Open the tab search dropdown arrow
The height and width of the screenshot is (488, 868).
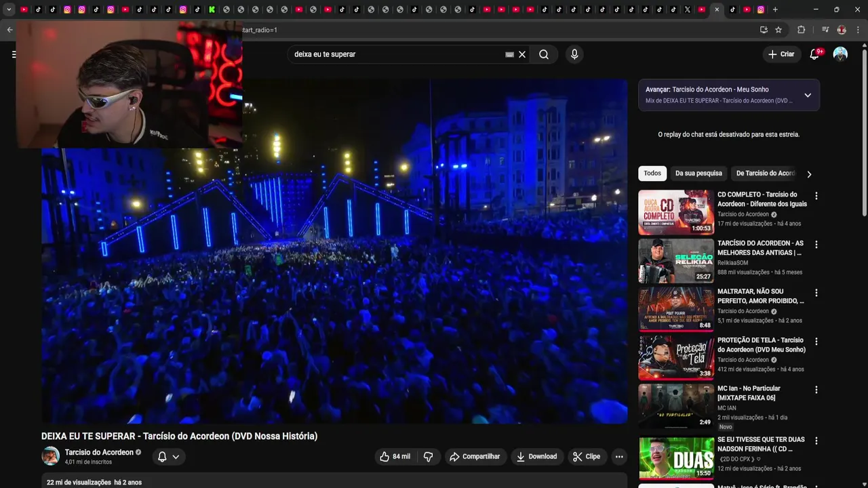click(9, 9)
